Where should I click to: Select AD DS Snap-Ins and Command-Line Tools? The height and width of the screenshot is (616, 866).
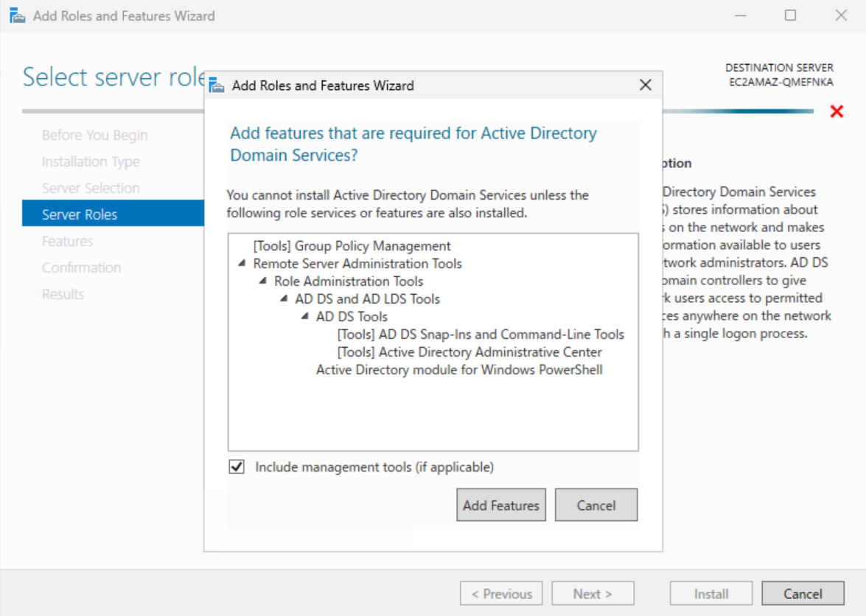point(480,335)
